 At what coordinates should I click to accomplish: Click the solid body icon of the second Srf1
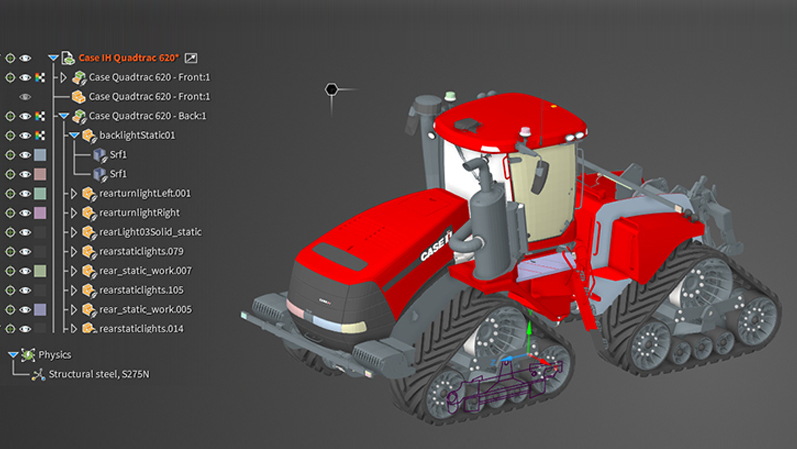point(100,174)
